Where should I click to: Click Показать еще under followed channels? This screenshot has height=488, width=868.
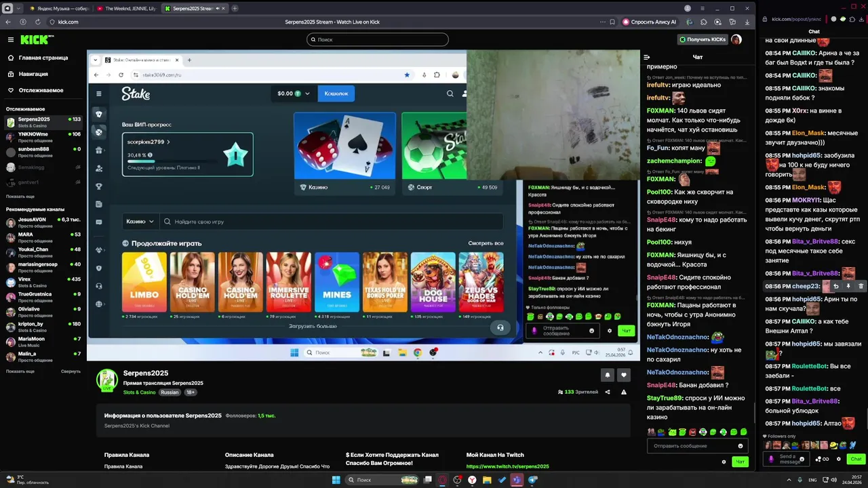click(x=20, y=196)
